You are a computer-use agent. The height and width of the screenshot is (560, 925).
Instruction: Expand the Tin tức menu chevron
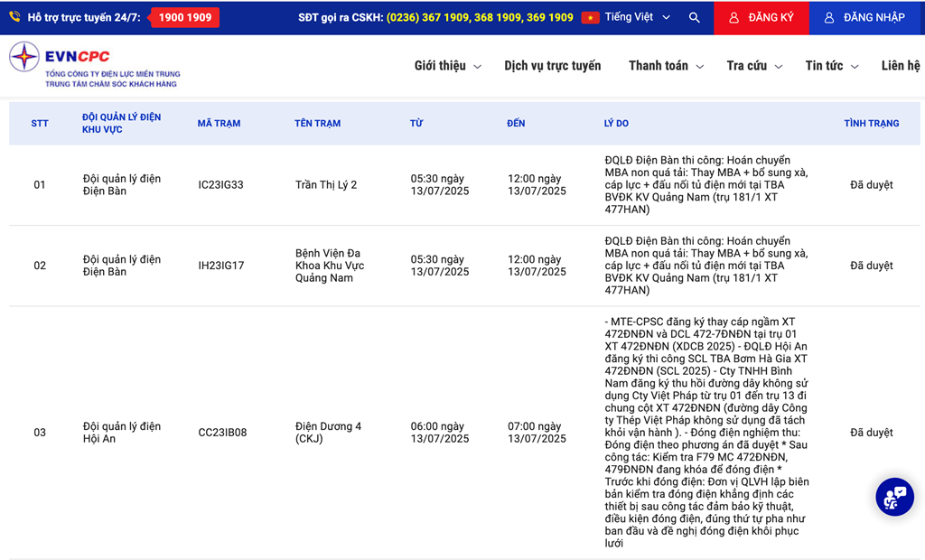pos(855,67)
